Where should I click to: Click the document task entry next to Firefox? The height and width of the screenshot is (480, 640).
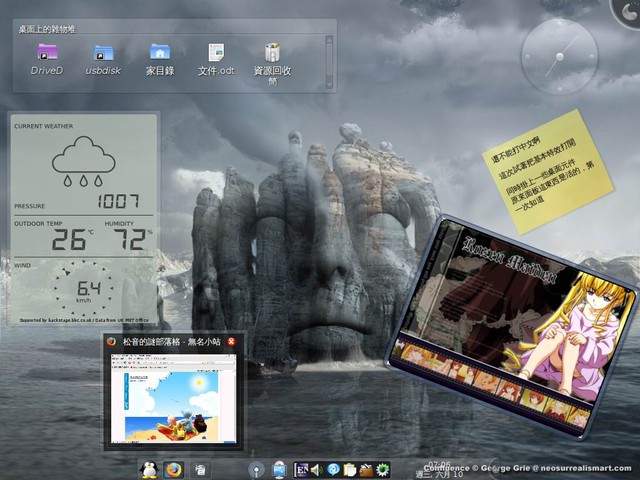200,470
